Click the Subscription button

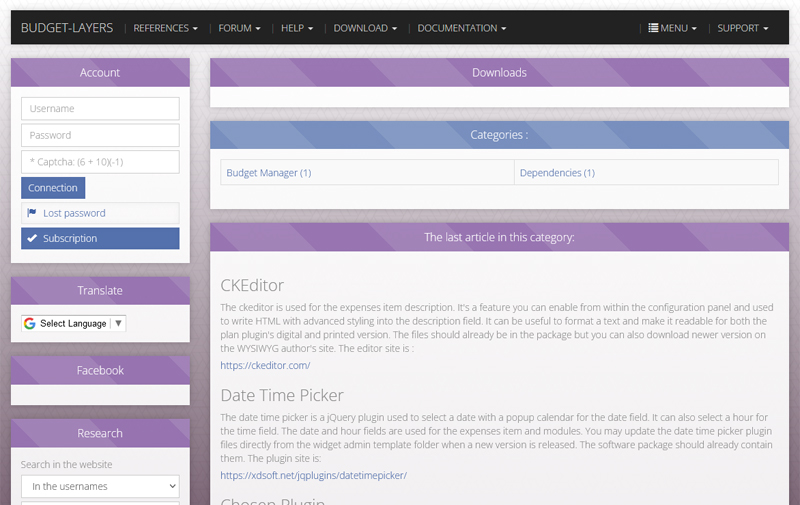coord(100,238)
